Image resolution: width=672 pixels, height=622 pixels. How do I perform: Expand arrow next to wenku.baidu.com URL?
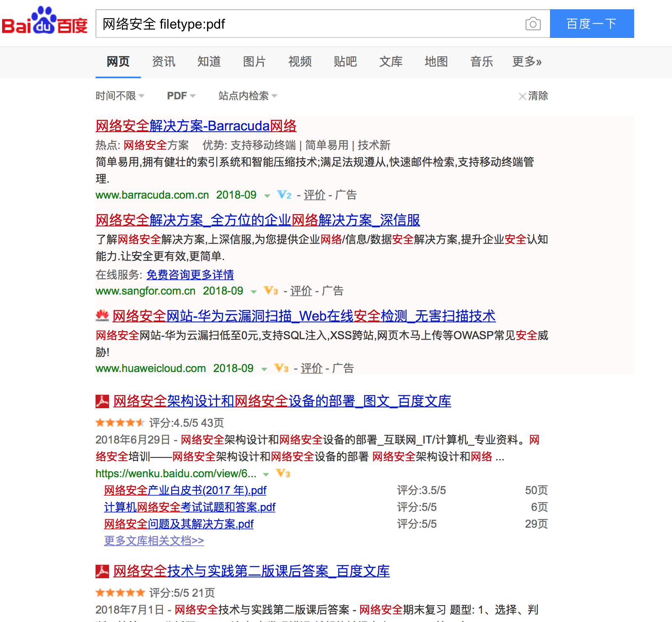click(266, 474)
